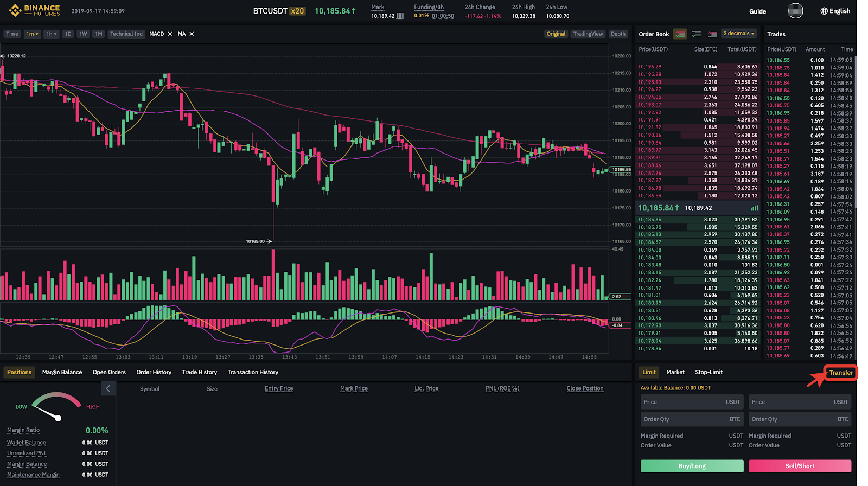
Task: Open the Positions tab
Action: click(x=20, y=372)
